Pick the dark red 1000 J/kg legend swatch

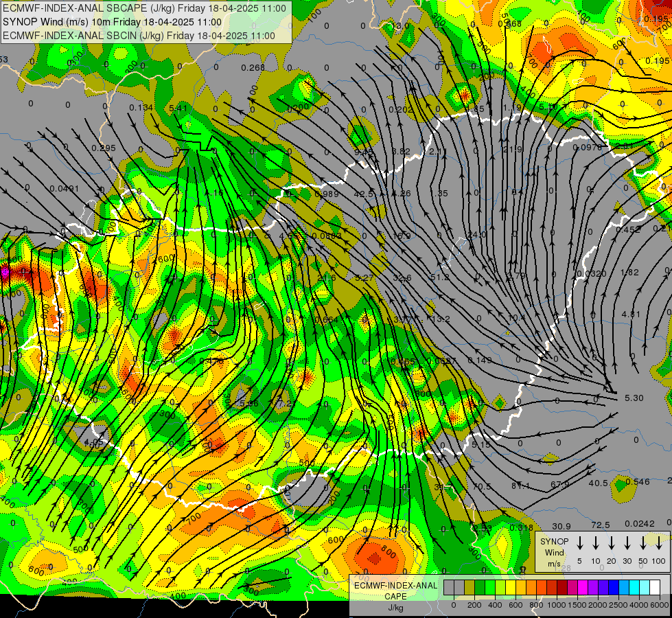point(562,588)
